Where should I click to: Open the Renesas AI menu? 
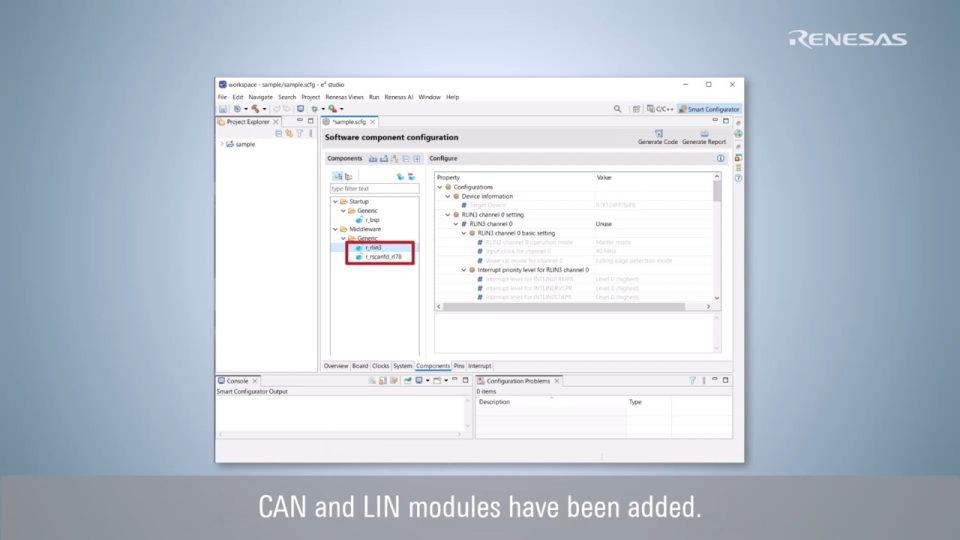coord(399,97)
